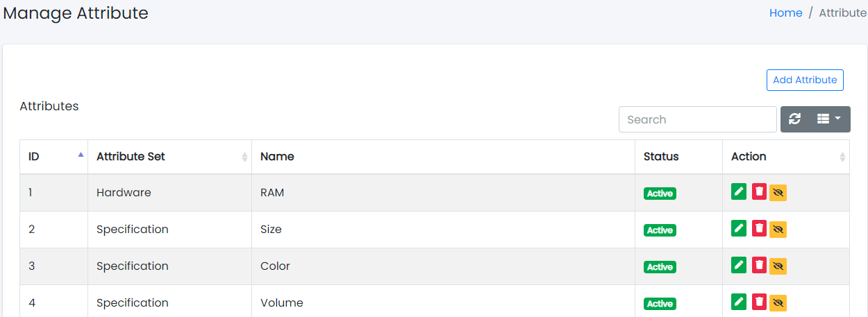Screen dimensions: 868x317
Task: Focus the Search input field
Action: [697, 119]
